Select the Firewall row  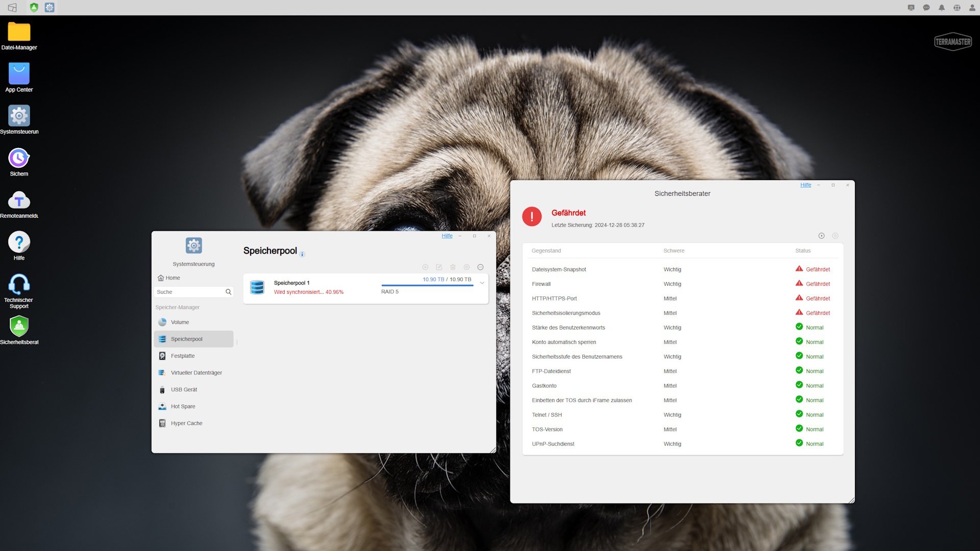pos(682,284)
